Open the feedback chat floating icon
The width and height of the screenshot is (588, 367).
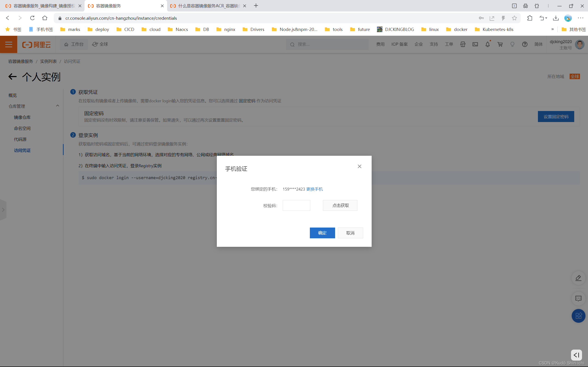point(578,298)
